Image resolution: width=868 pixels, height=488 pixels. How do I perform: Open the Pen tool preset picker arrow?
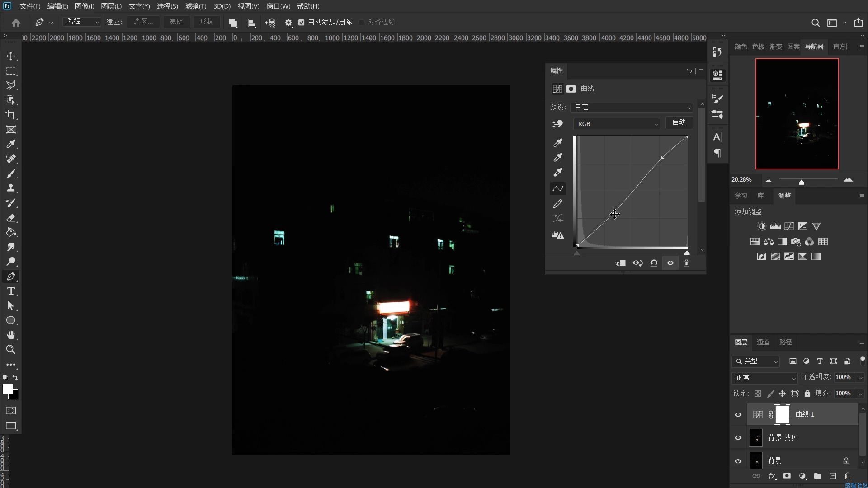click(51, 23)
